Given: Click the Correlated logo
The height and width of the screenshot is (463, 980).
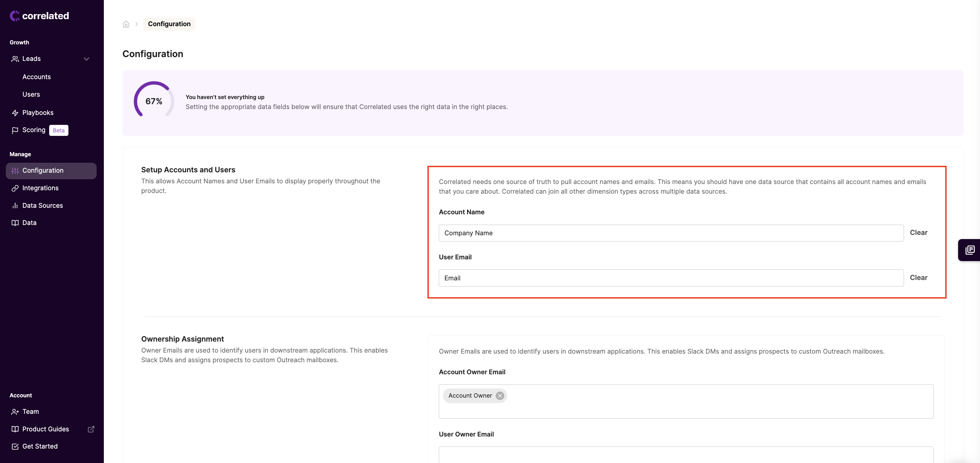Looking at the screenshot, I should pyautogui.click(x=40, y=15).
